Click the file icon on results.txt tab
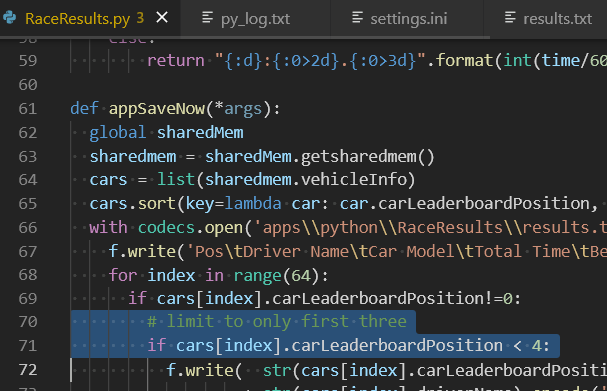 510,17
